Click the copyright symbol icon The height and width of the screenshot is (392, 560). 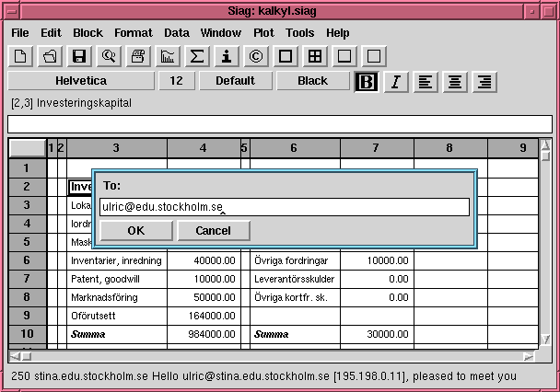tap(256, 56)
